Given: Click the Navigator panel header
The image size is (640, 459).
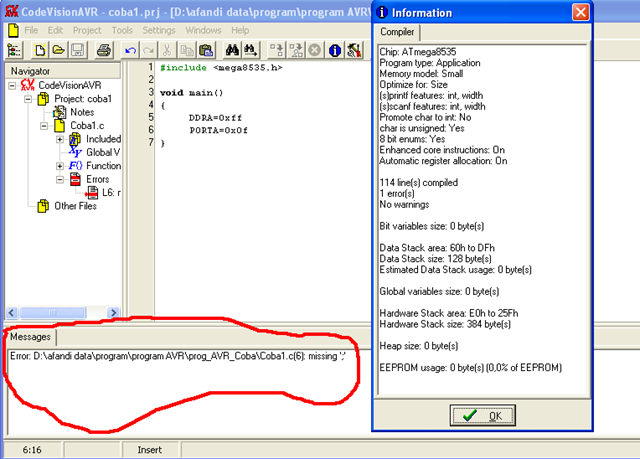Looking at the screenshot, I should 63,71.
